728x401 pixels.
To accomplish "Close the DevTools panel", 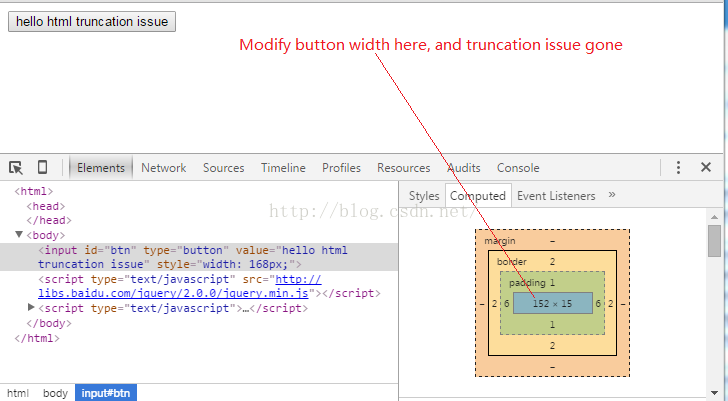I will pos(706,167).
